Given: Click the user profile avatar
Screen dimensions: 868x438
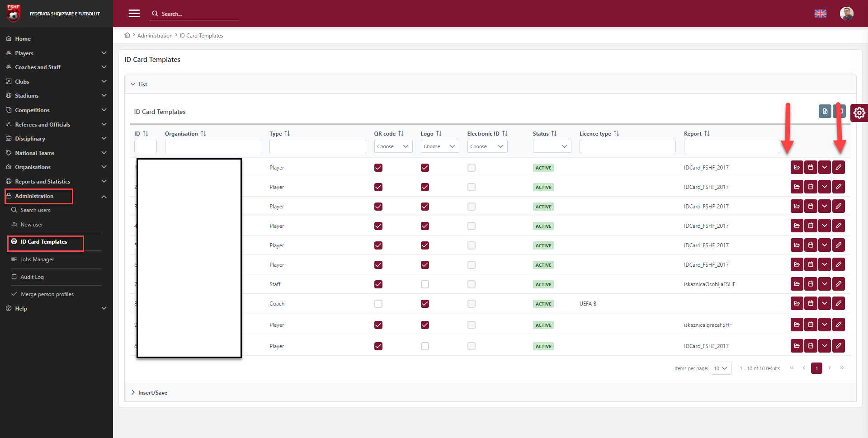Looking at the screenshot, I should [846, 14].
